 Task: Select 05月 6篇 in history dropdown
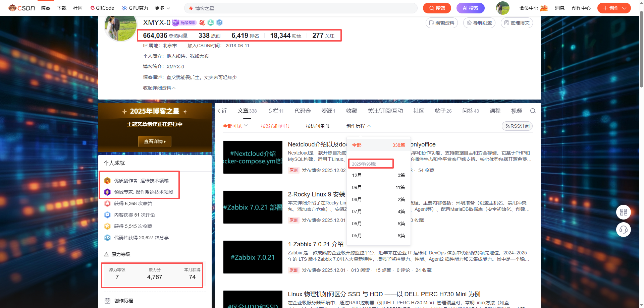[378, 236]
